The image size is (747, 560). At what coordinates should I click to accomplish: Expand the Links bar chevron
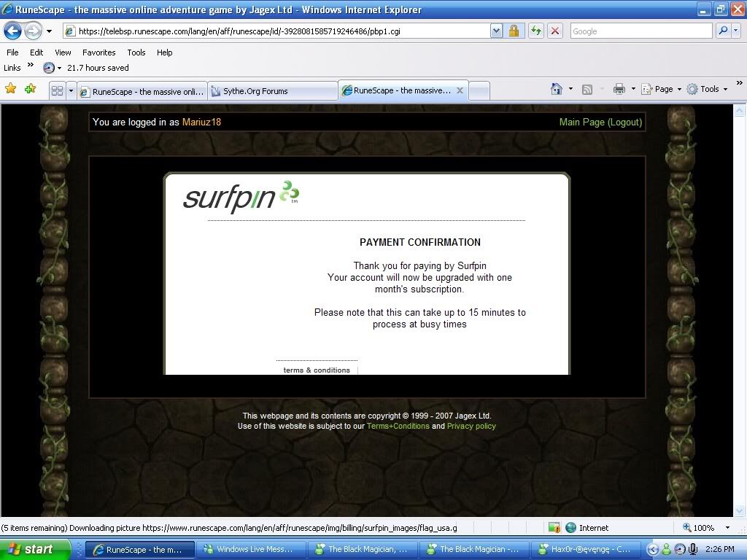pos(31,65)
